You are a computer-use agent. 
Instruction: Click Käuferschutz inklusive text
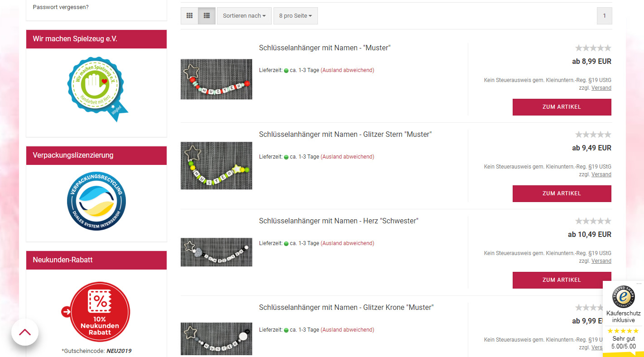click(624, 317)
